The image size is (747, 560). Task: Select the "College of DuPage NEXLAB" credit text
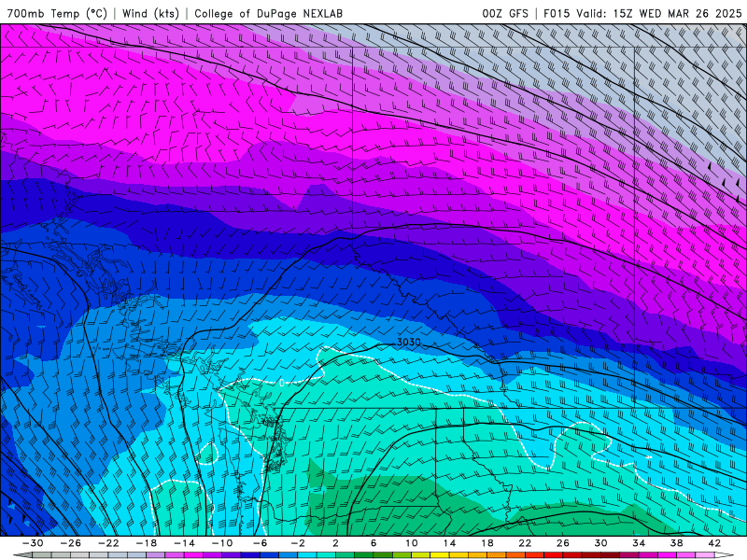click(268, 14)
